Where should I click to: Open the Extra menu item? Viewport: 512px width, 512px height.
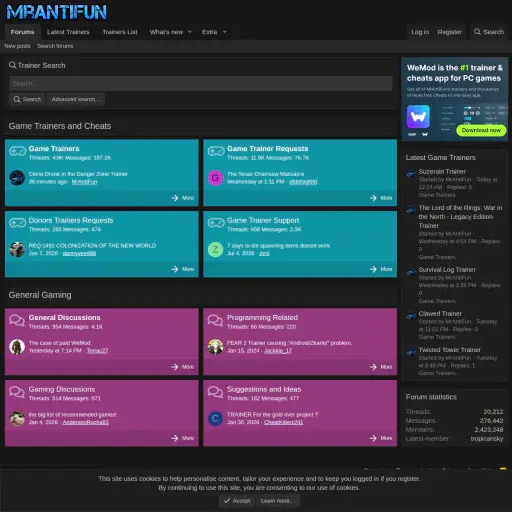209,32
